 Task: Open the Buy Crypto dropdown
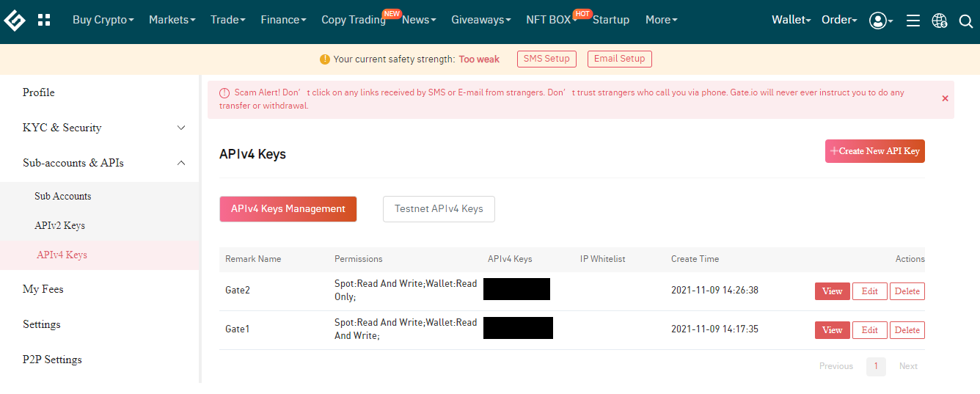[x=103, y=20]
